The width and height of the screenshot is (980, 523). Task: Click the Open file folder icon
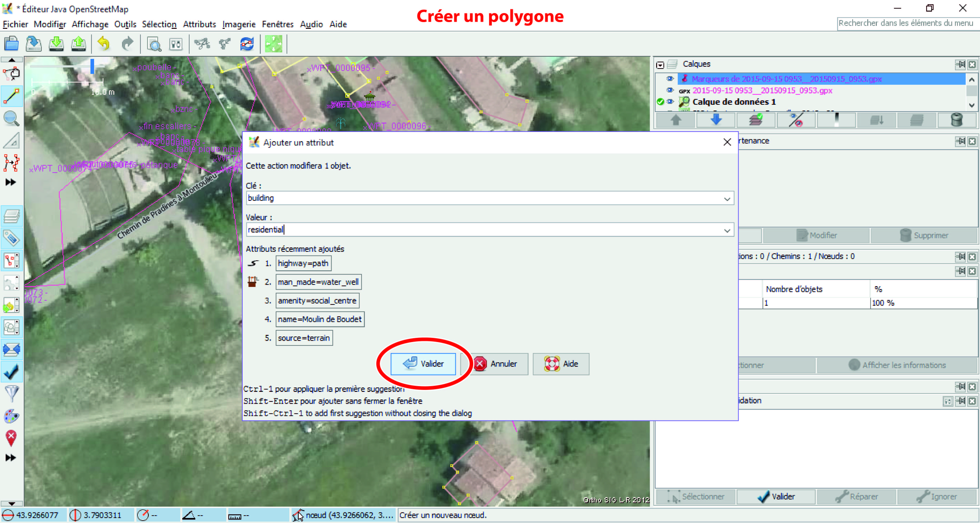click(x=11, y=44)
